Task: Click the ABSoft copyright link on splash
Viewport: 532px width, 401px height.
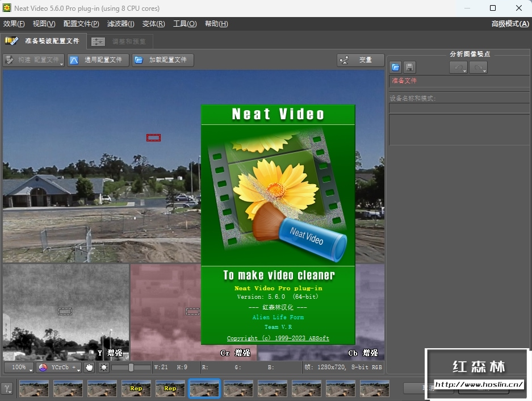Action: (278, 338)
